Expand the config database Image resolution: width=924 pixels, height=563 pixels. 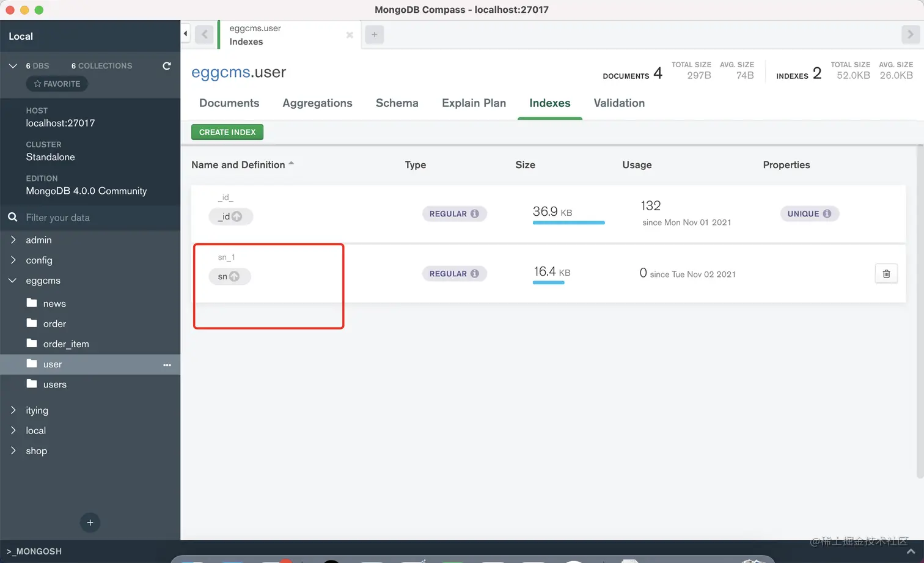[13, 260]
